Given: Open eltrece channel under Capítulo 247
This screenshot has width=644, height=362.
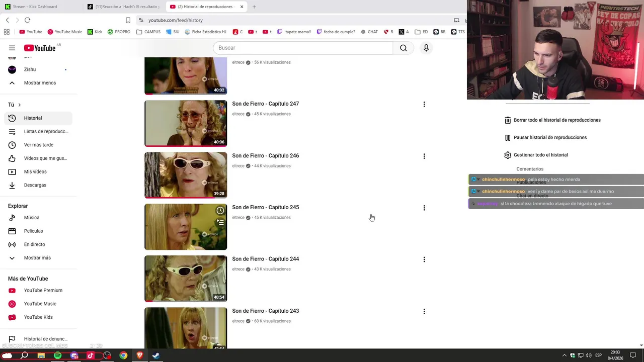Looking at the screenshot, I should coord(238,114).
